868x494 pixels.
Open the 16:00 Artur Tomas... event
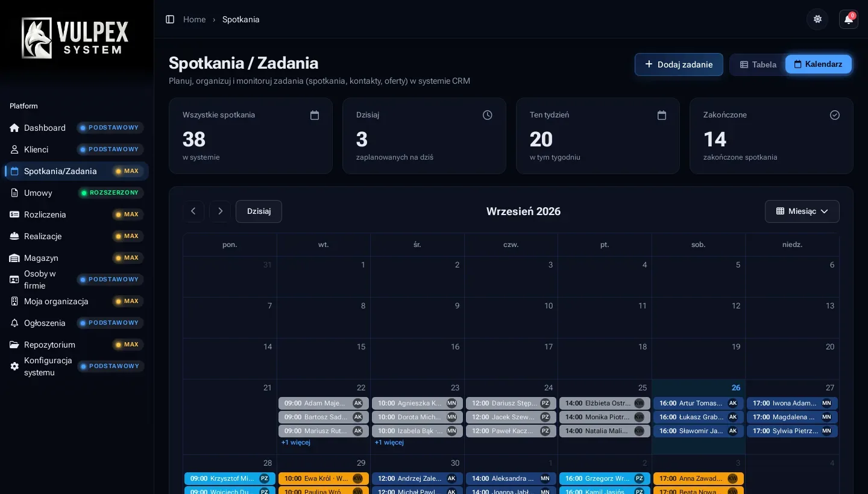point(699,403)
